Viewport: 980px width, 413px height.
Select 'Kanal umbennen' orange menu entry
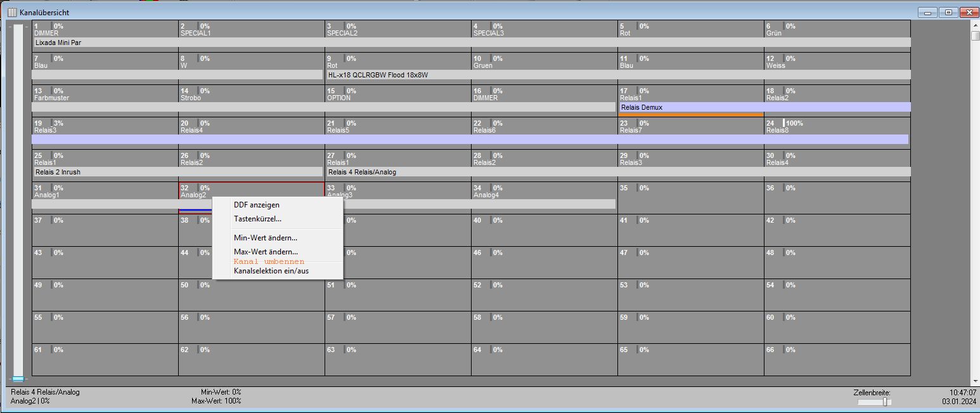269,261
